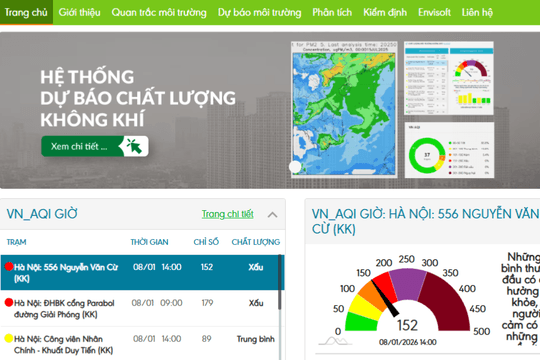This screenshot has width=540, height=360.
Task: Open the Trang chủ menu tab
Action: tap(26, 12)
